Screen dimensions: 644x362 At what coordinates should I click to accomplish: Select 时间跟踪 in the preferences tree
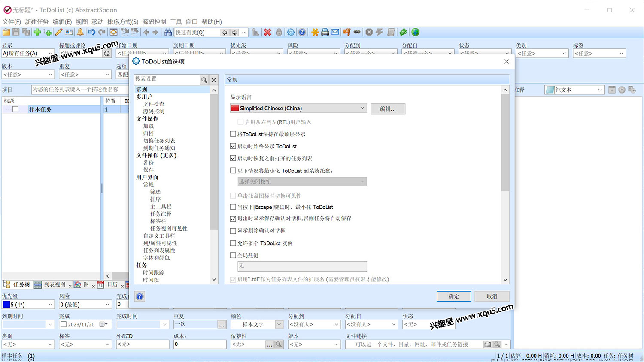[x=154, y=272]
